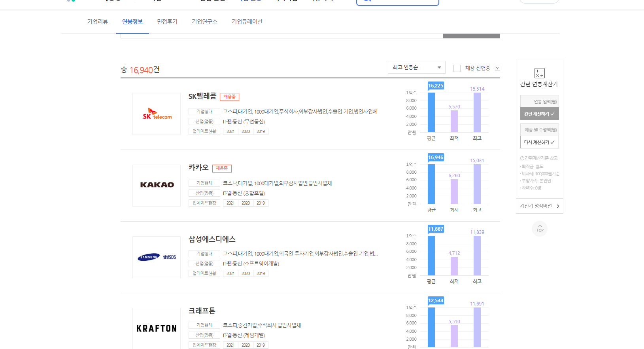The image size is (644, 349).
Task: Open the 카카오 company name link
Action: coord(198,168)
